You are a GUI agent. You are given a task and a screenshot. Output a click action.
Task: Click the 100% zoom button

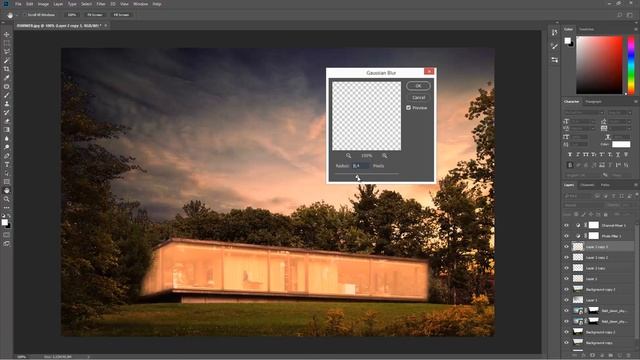coord(72,15)
